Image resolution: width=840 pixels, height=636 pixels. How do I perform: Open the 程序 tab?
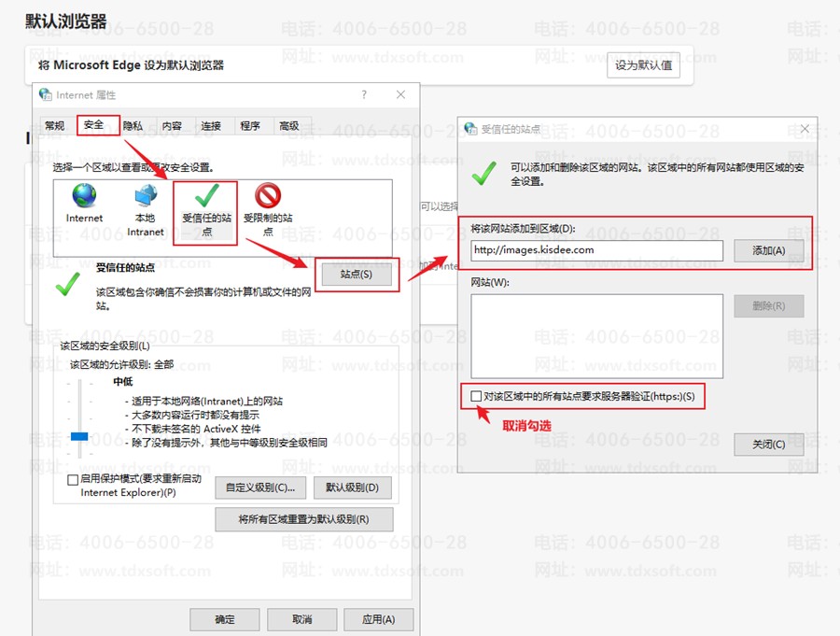tap(250, 125)
